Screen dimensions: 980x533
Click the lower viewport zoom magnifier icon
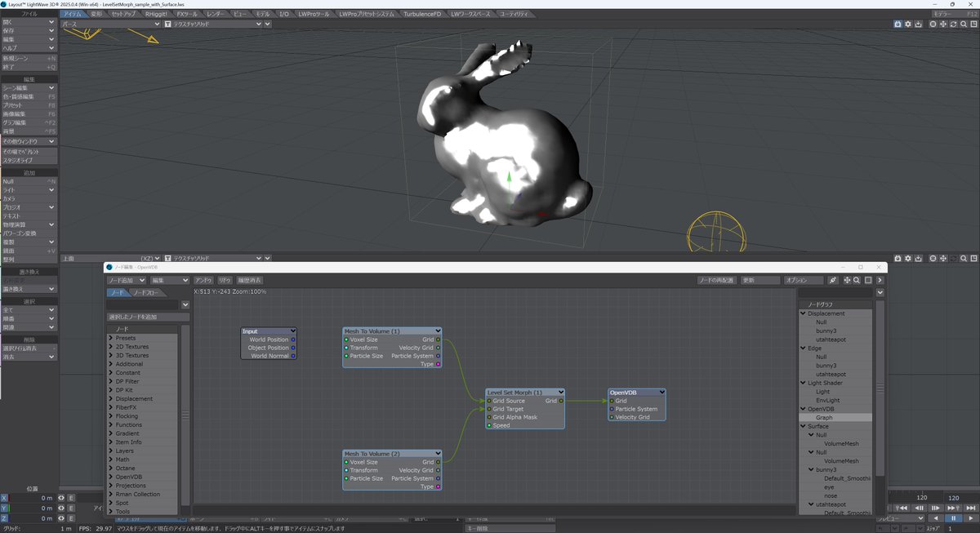coord(964,258)
